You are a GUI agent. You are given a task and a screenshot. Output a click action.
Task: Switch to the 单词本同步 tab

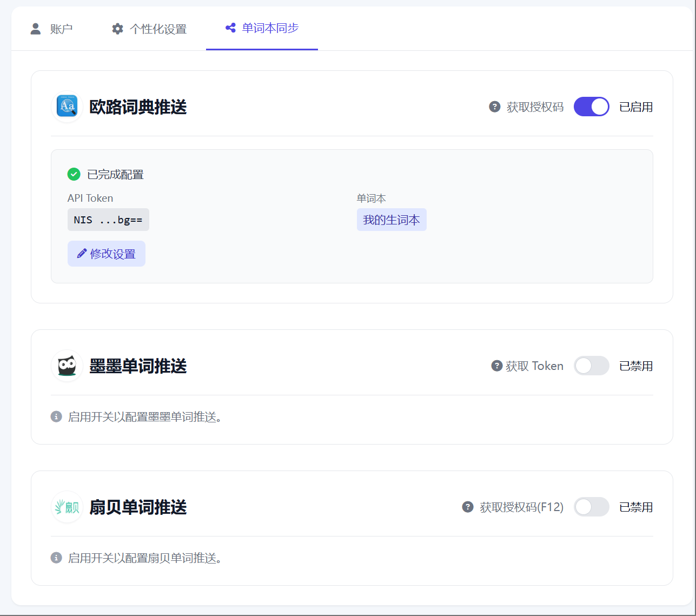262,28
